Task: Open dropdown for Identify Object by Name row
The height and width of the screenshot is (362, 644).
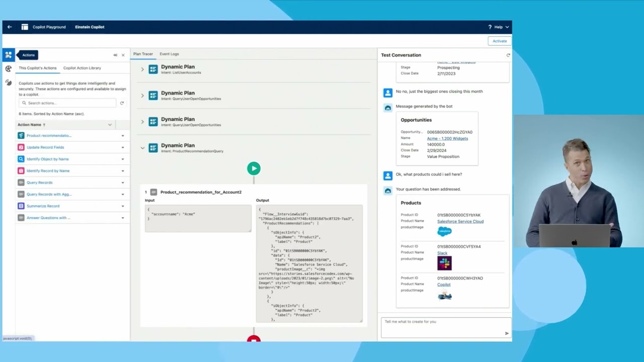Action: click(123, 159)
